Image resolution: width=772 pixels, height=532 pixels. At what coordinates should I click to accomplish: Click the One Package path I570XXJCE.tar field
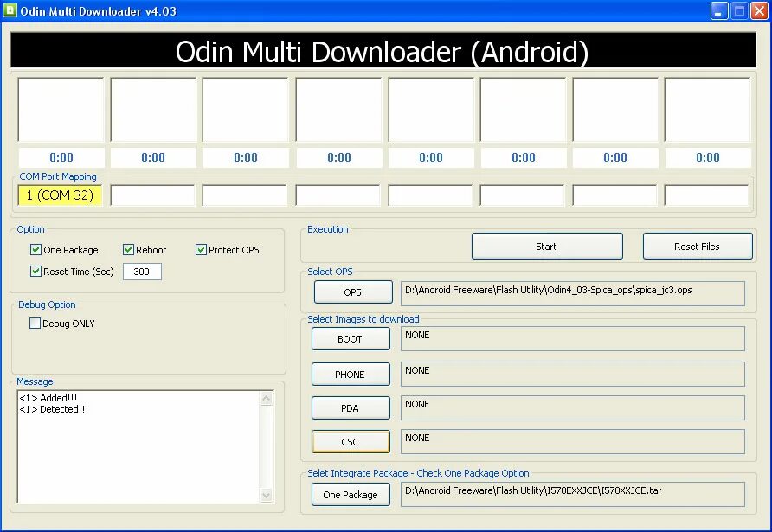[x=573, y=494]
